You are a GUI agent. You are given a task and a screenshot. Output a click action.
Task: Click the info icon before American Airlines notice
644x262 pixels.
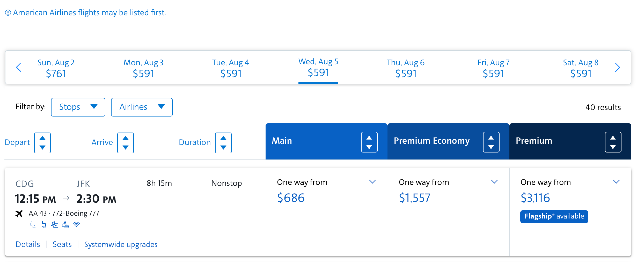(8, 13)
